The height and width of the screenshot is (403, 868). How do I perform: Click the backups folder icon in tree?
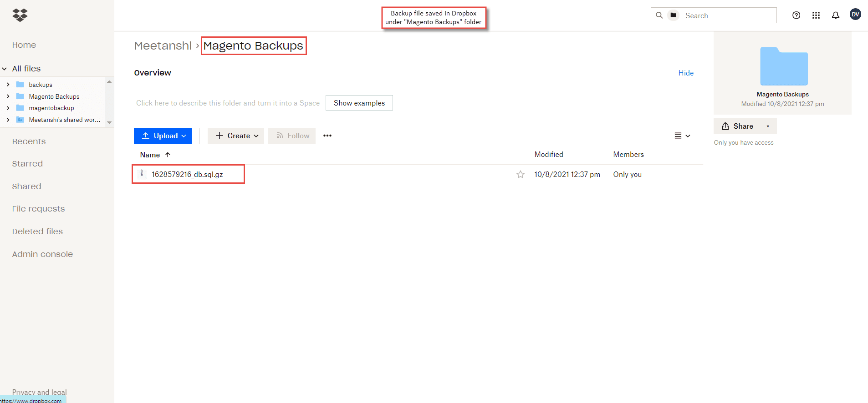20,85
